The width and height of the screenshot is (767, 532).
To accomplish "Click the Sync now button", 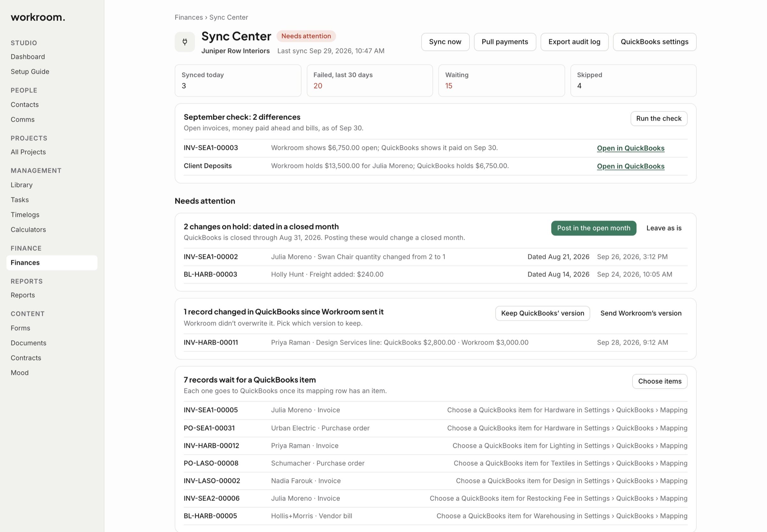I will (x=445, y=42).
